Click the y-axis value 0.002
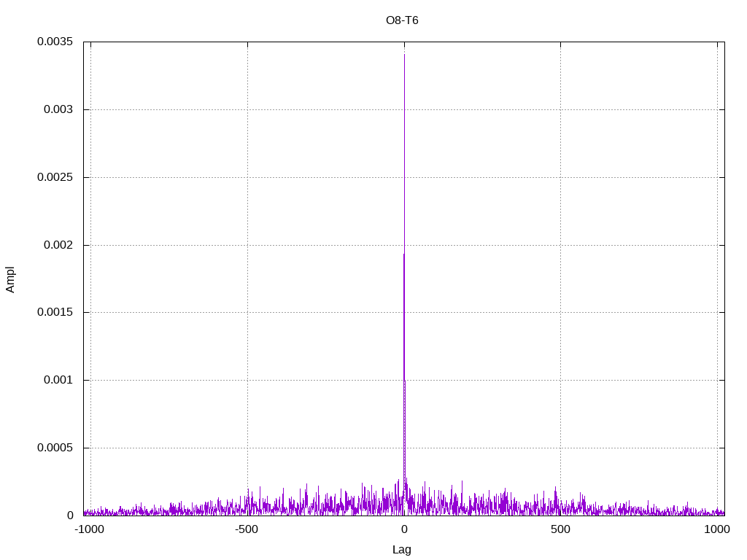 coord(58,245)
